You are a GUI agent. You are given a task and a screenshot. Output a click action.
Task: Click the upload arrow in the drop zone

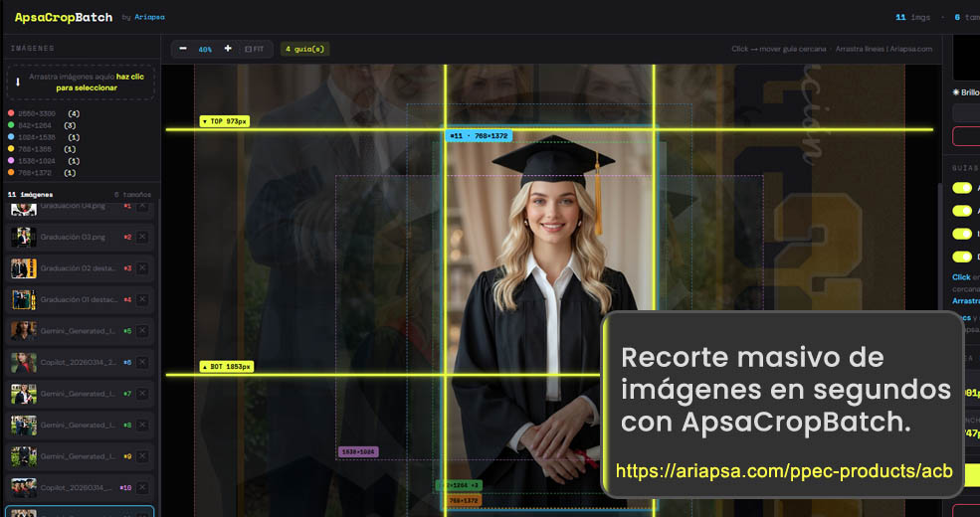tap(18, 82)
